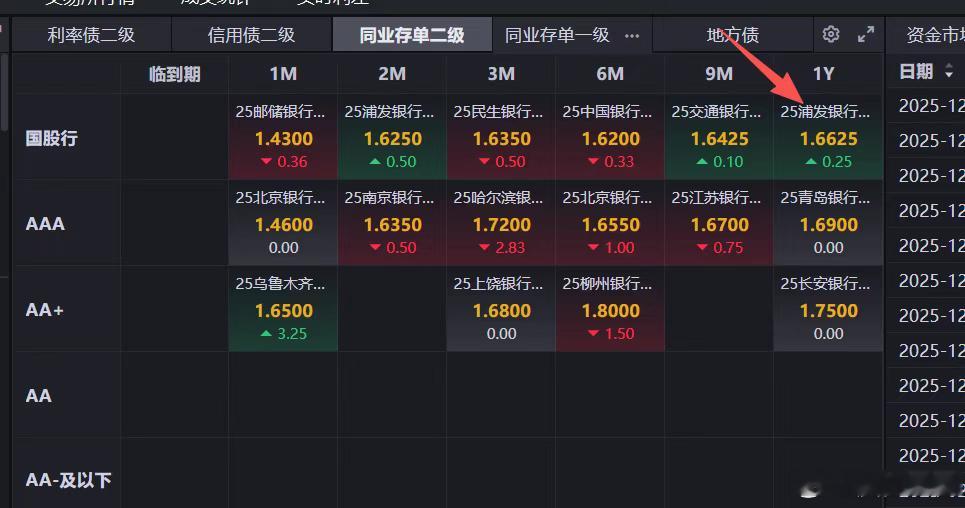
Task: Click the 2M column header
Action: coord(392,74)
